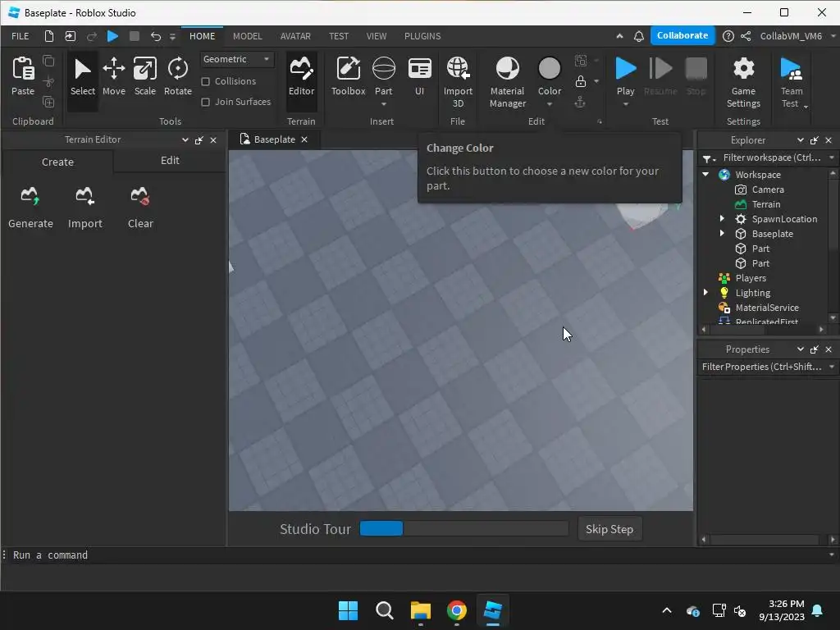This screenshot has height=630, width=840.
Task: Close the Terrain Editor panel
Action: [213, 139]
